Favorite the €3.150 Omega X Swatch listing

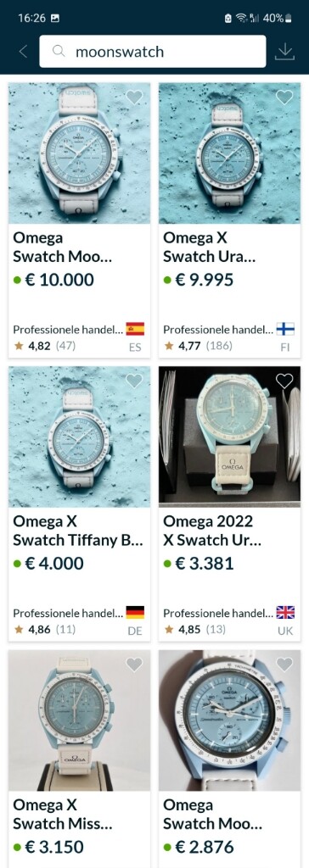134,665
